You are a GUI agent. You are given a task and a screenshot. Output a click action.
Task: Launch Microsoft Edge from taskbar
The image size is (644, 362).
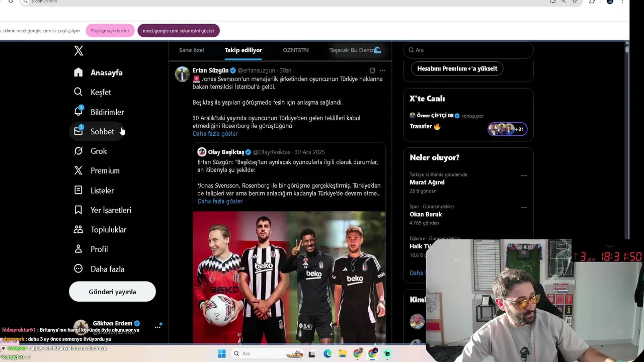(328, 354)
